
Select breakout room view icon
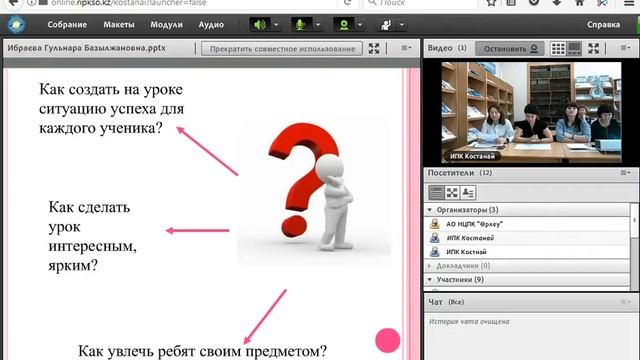click(452, 193)
